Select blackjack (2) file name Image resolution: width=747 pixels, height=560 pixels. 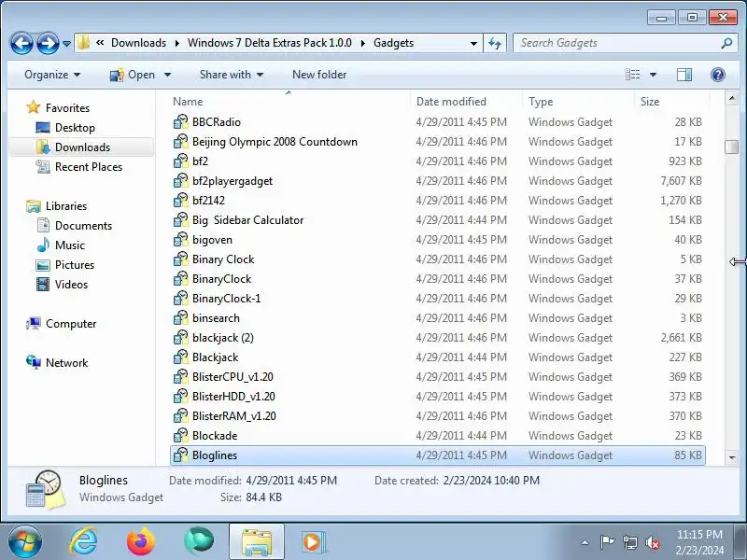[x=223, y=338]
